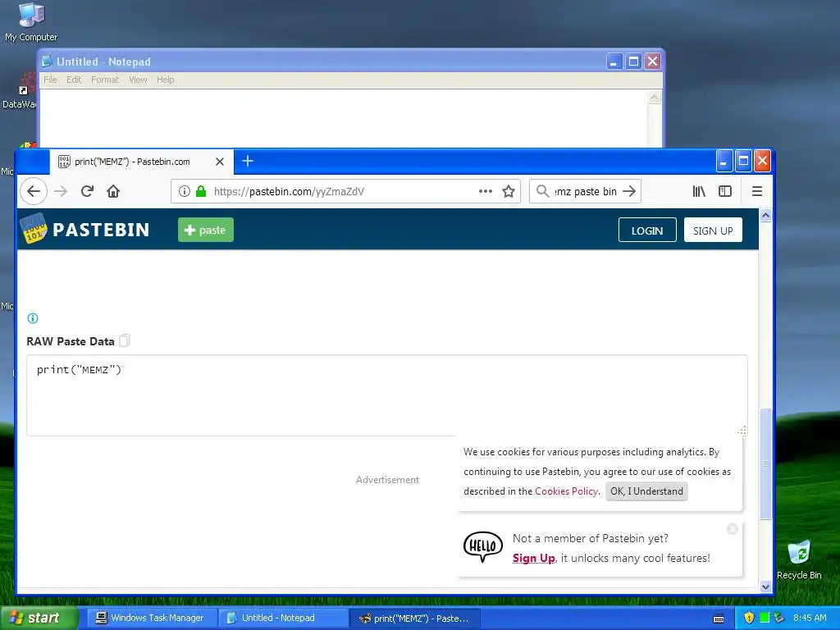
Task: Click the tray icon nearest the clock
Action: [779, 618]
